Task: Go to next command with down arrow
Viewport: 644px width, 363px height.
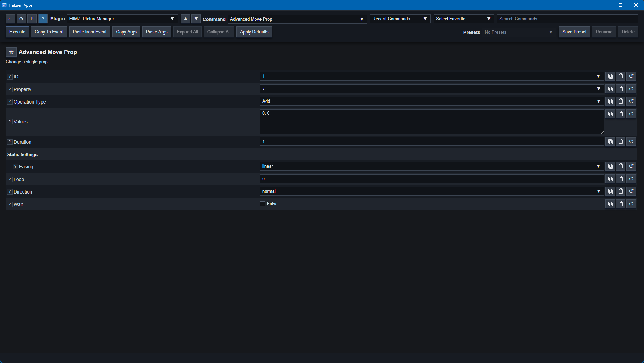Action: pos(196,19)
